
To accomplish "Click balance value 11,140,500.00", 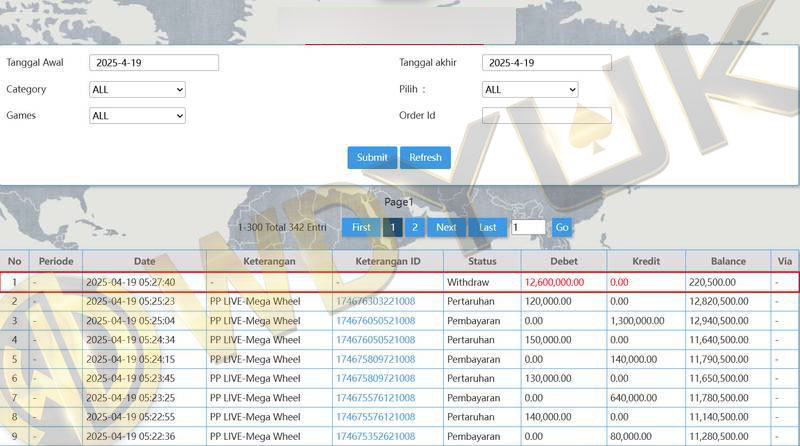I will [x=719, y=417].
